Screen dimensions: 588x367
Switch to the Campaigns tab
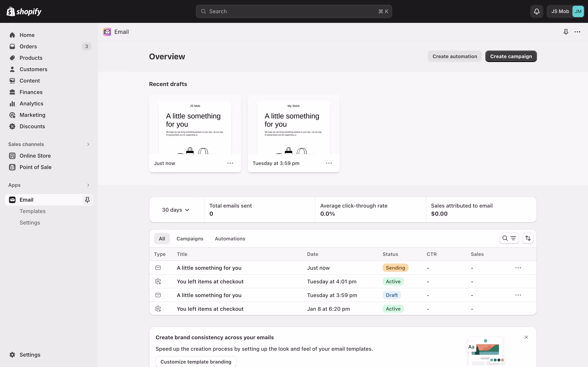pos(190,239)
